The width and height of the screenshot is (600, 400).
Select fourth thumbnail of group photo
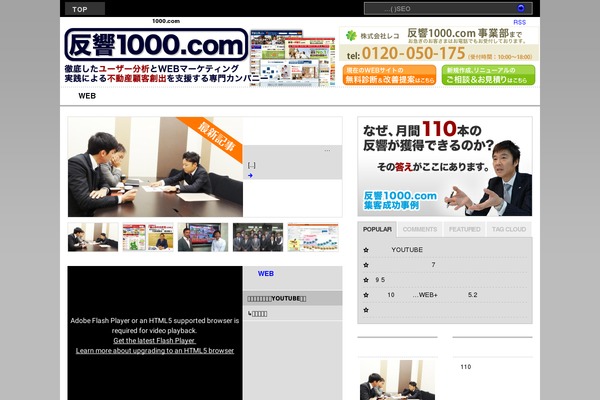pos(258,237)
